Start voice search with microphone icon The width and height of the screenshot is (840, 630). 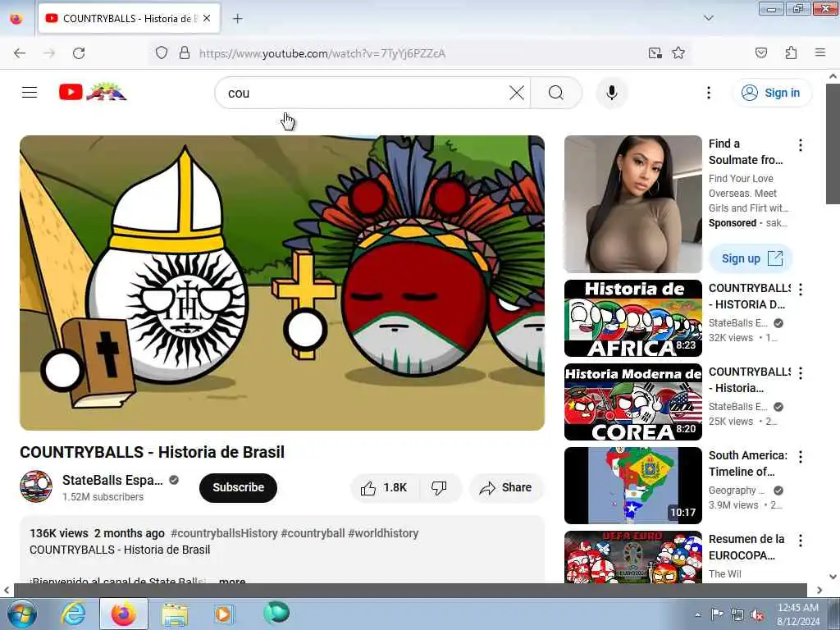click(612, 93)
